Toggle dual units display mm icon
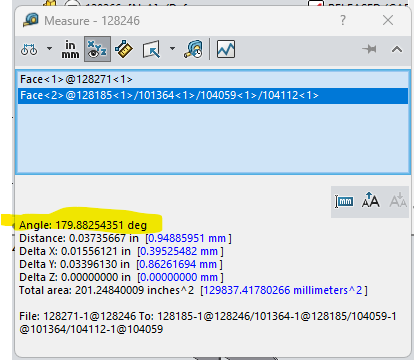This screenshot has height=360, width=414. click(x=345, y=201)
